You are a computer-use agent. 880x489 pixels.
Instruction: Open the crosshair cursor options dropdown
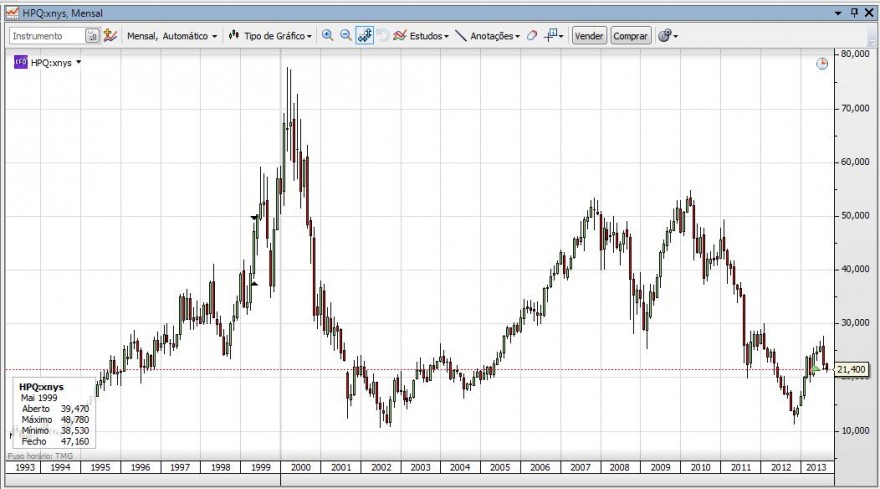click(x=554, y=35)
